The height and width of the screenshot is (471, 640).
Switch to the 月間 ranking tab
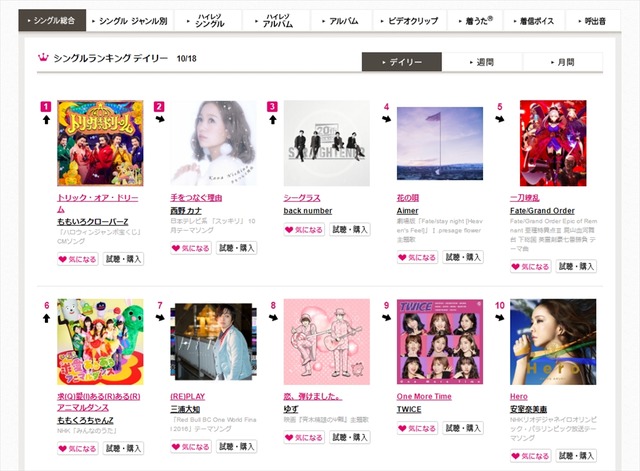pyautogui.click(x=562, y=62)
